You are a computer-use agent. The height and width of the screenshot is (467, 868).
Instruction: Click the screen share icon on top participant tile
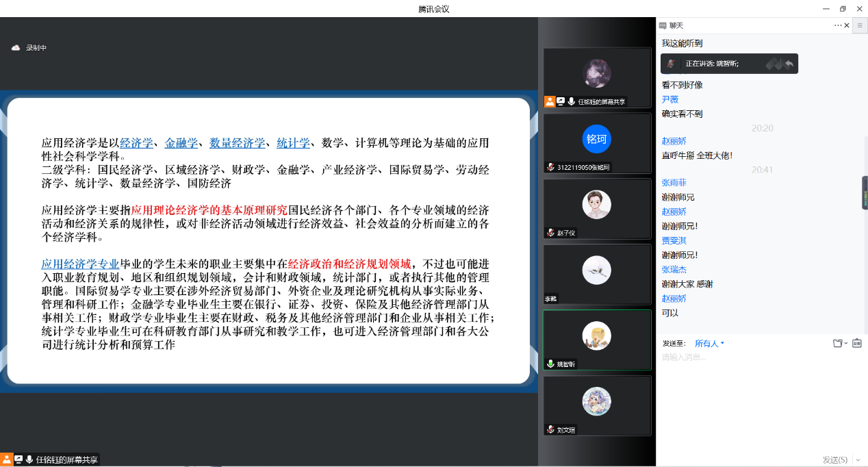pos(561,101)
